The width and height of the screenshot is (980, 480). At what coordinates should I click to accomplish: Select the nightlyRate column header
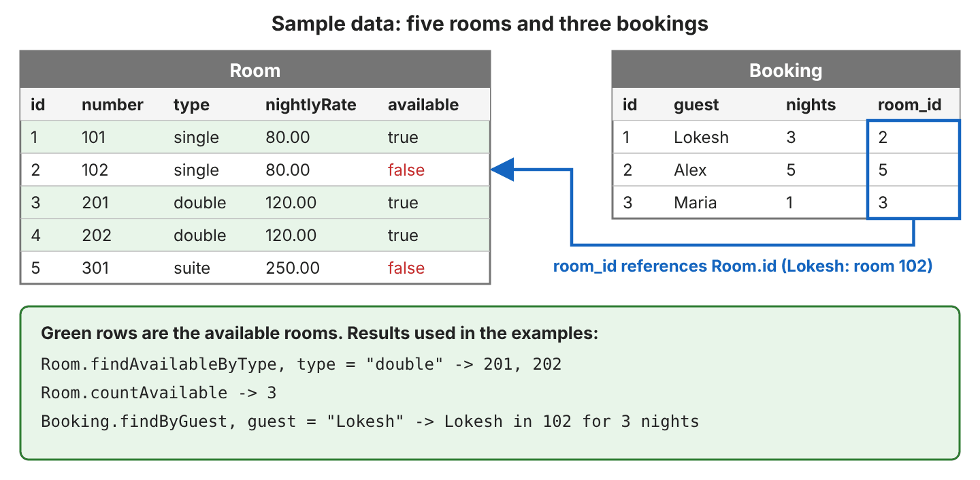tap(310, 105)
